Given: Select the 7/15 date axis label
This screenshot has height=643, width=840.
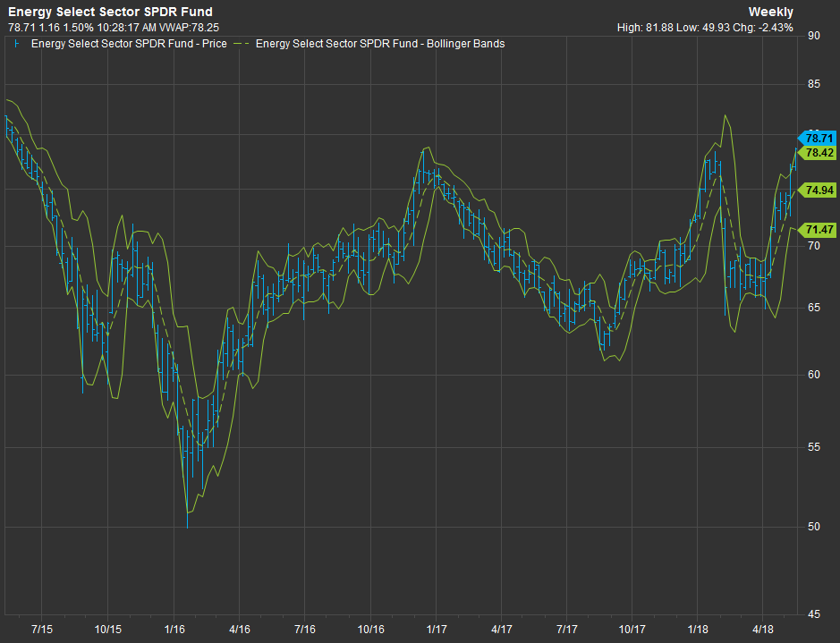Looking at the screenshot, I should tap(41, 630).
